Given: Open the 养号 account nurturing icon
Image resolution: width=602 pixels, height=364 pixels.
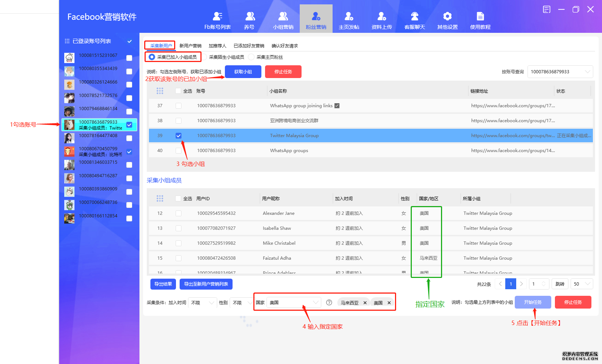Looking at the screenshot, I should point(250,16).
